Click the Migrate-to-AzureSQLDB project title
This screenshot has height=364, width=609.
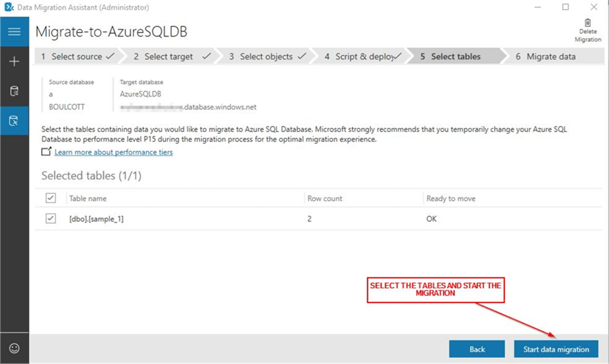(111, 32)
